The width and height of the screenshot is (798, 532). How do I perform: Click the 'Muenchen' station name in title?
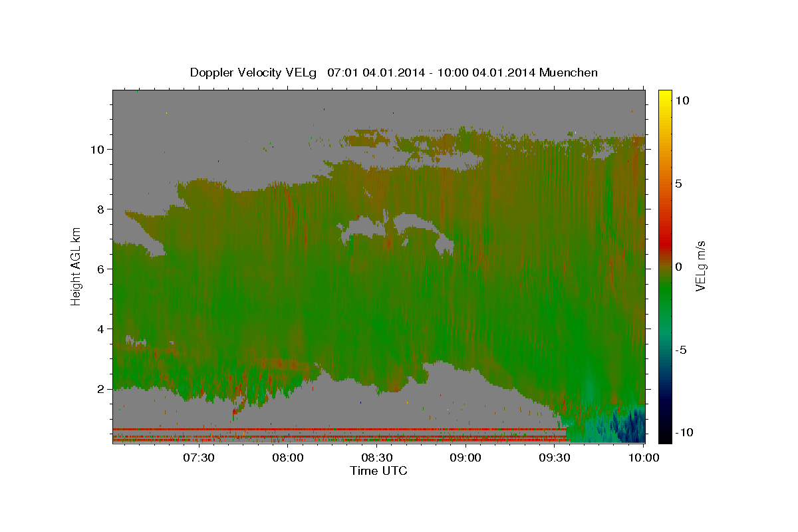pos(569,72)
